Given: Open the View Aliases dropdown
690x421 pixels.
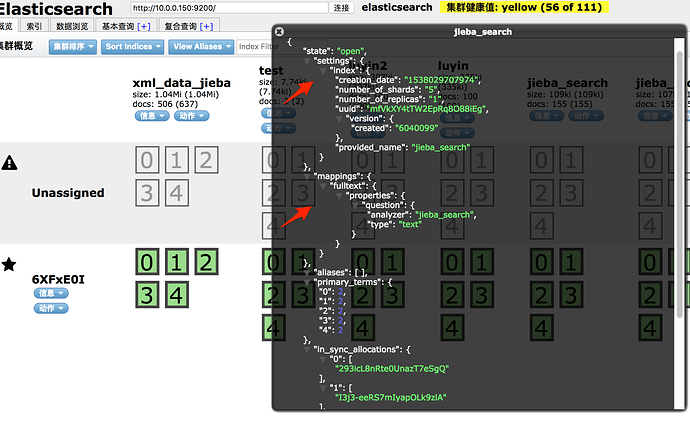Looking at the screenshot, I should 201,47.
